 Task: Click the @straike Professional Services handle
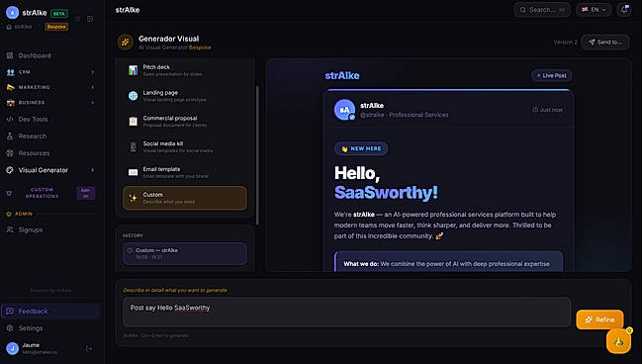[405, 115]
